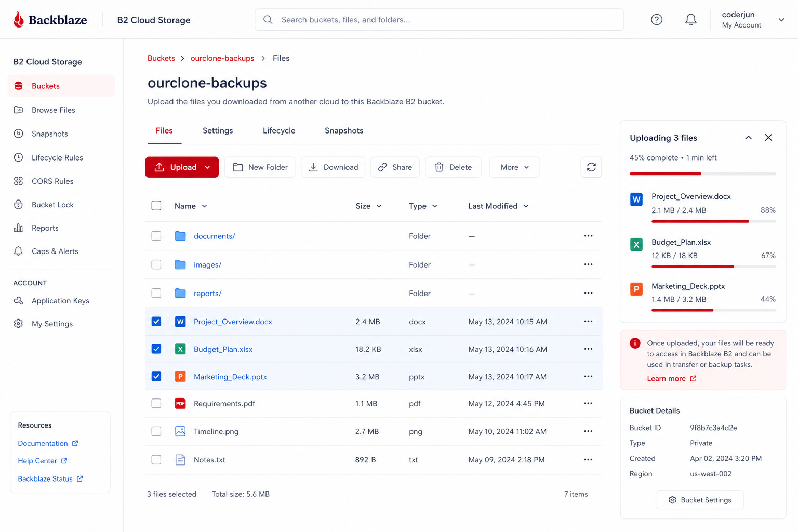Screen dimensions: 798x532
Task: Click the PowerPoint icon in Marketing_Deck.pptx file row
Action: click(x=180, y=377)
